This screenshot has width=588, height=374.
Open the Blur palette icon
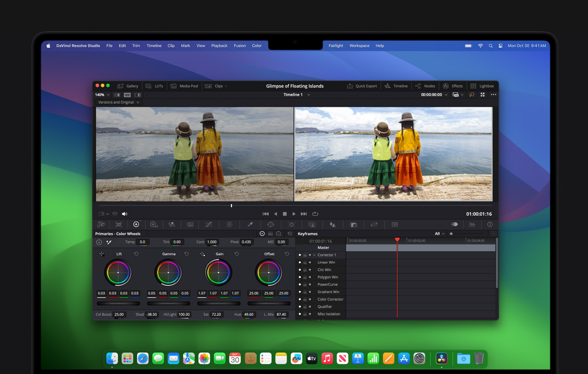[332, 225]
